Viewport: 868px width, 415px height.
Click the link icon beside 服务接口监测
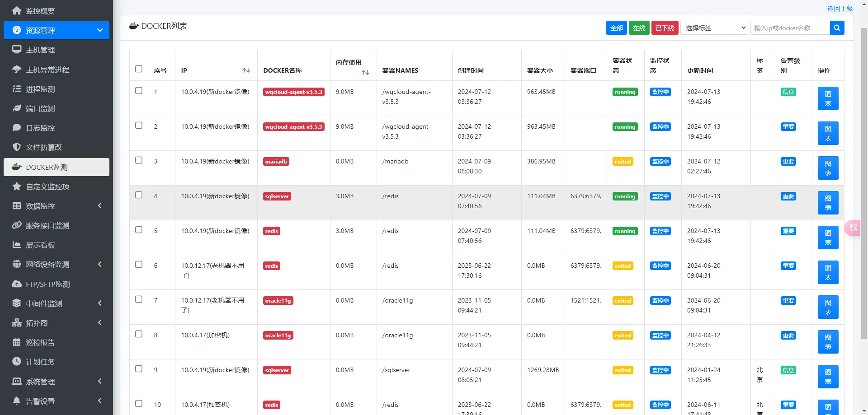17,225
